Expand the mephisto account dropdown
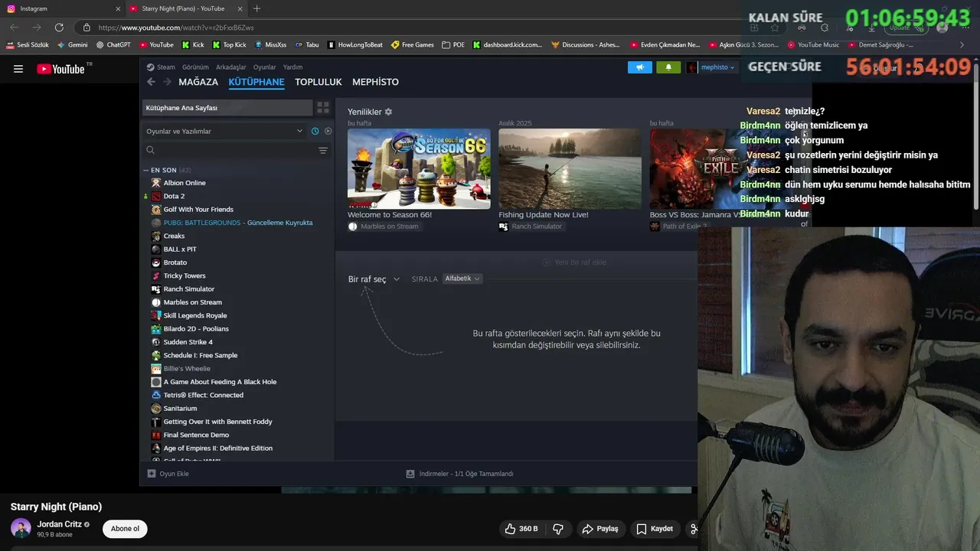980x551 pixels. click(x=710, y=67)
